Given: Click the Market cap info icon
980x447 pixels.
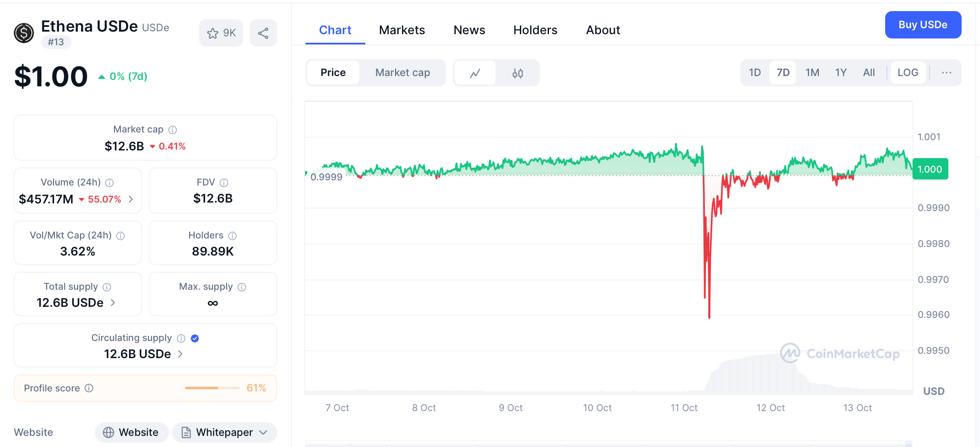Looking at the screenshot, I should pos(173,129).
